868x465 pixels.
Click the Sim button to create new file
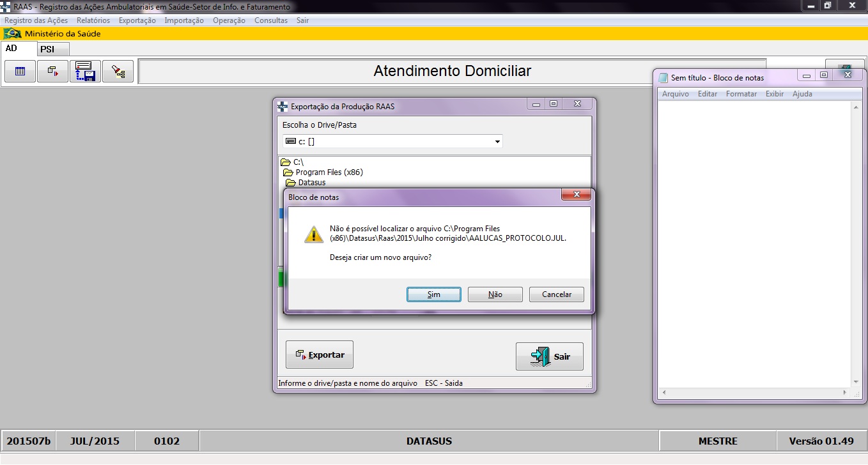434,294
